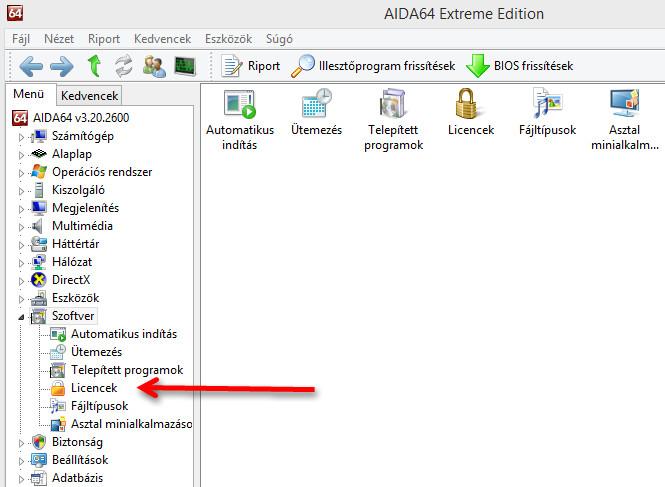Open Licencek padlock icon in right pane

pos(471,112)
